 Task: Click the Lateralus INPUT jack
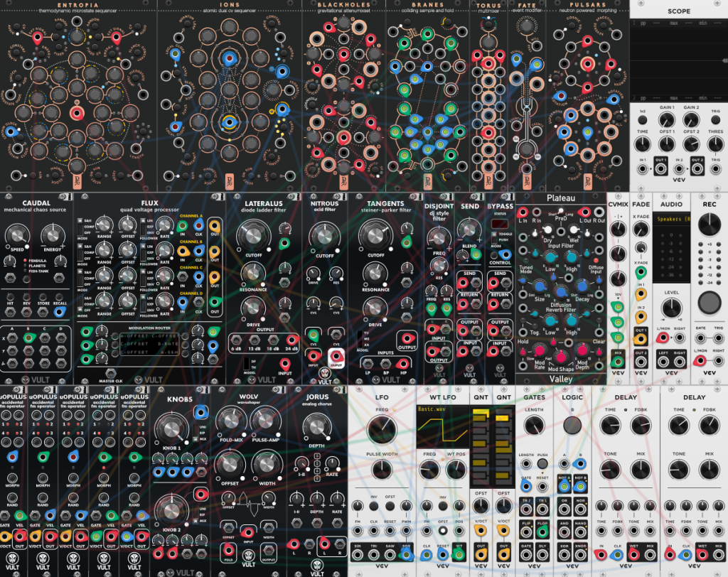285,364
